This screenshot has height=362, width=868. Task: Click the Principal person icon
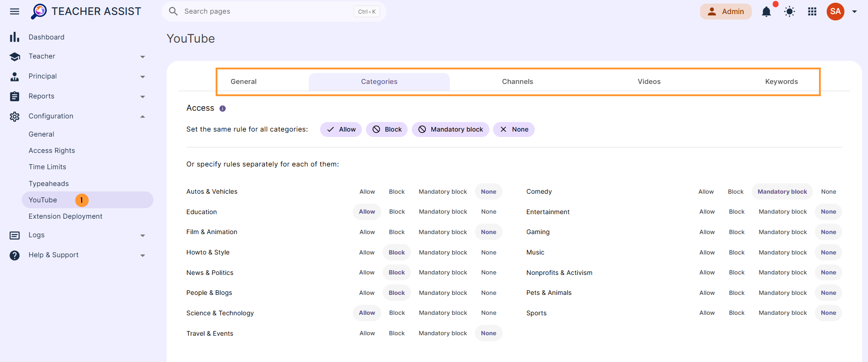15,77
